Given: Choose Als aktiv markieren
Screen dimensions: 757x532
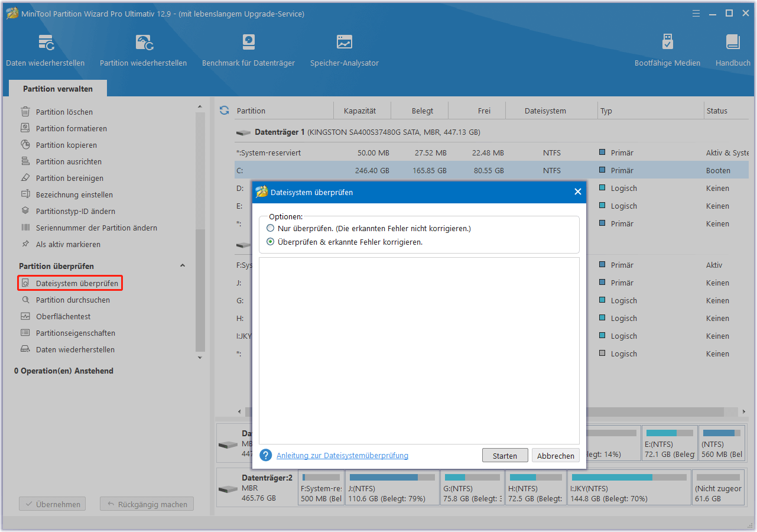Looking at the screenshot, I should [x=68, y=244].
